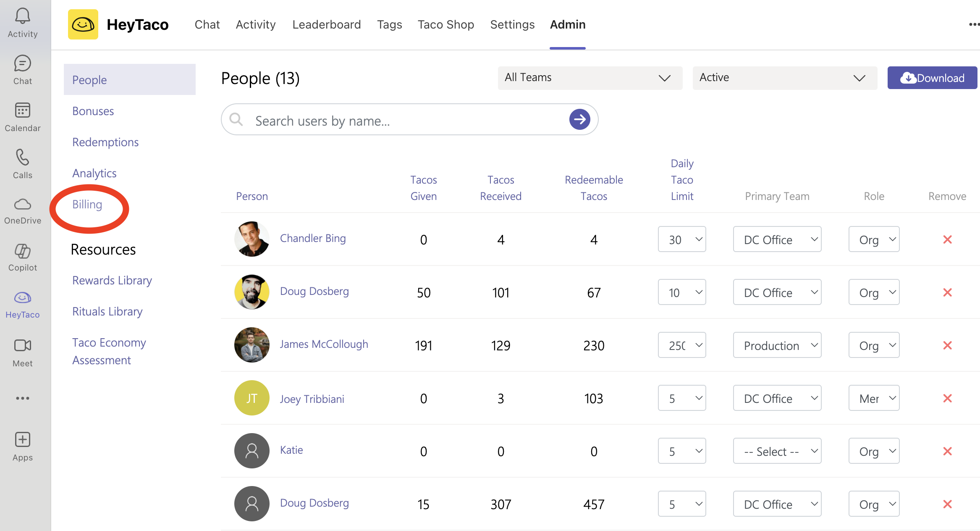Click James McCollough's profile photo
Image resolution: width=980 pixels, height=531 pixels.
[252, 345]
